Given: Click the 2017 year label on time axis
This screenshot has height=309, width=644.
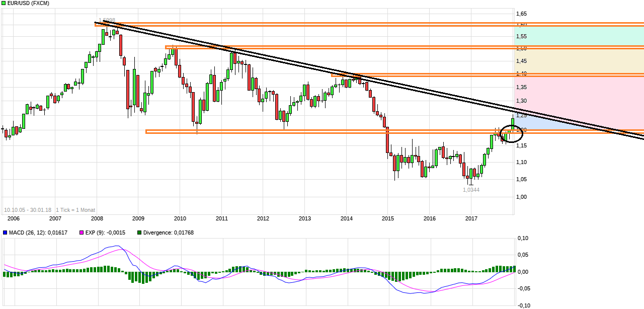Looking at the screenshot, I should [x=471, y=218].
